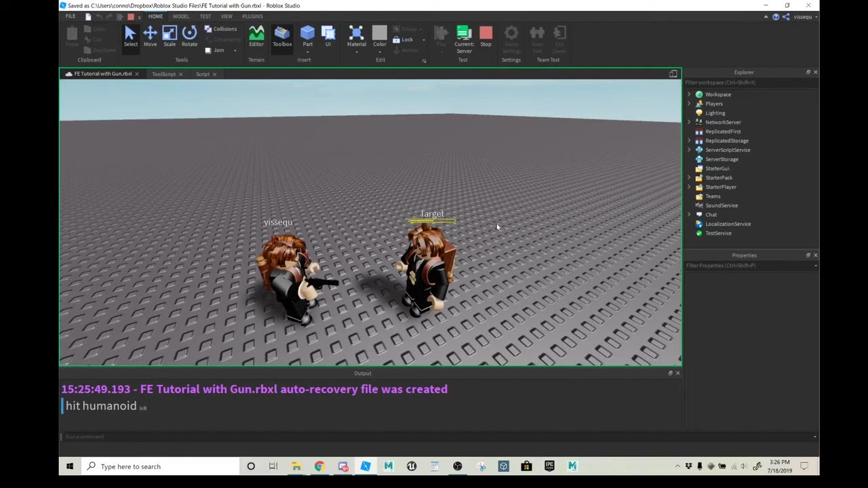Open File Explorer from the taskbar
Viewport: 868px width, 488px height.
pyautogui.click(x=296, y=466)
